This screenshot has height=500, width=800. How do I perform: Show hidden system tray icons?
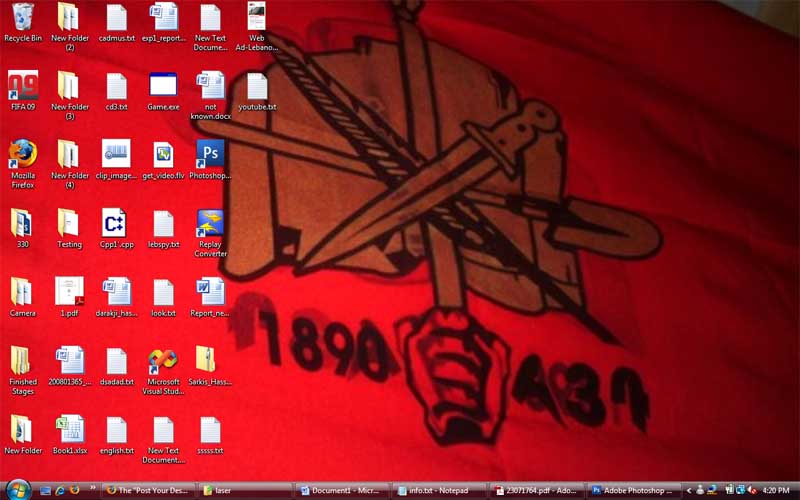coord(688,491)
